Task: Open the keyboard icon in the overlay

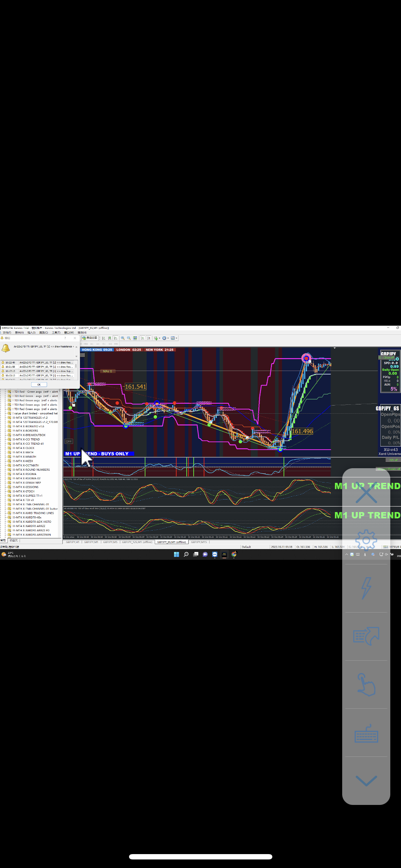Action: click(x=366, y=733)
